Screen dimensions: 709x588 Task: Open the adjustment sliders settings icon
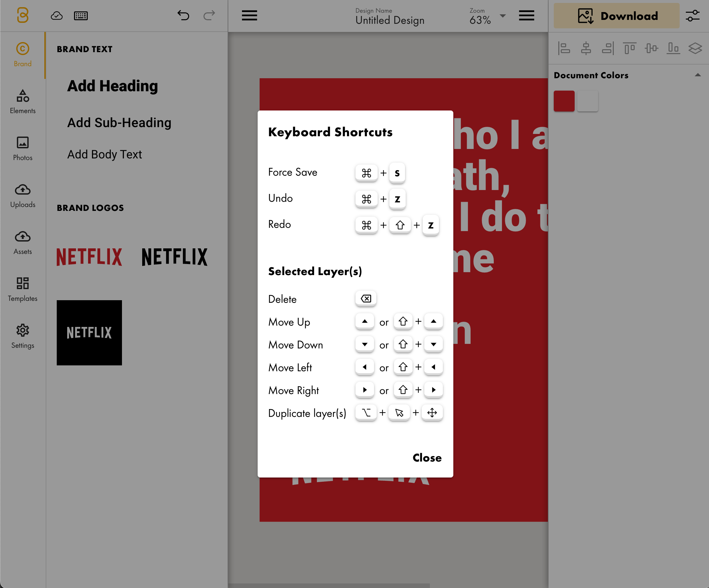click(692, 16)
